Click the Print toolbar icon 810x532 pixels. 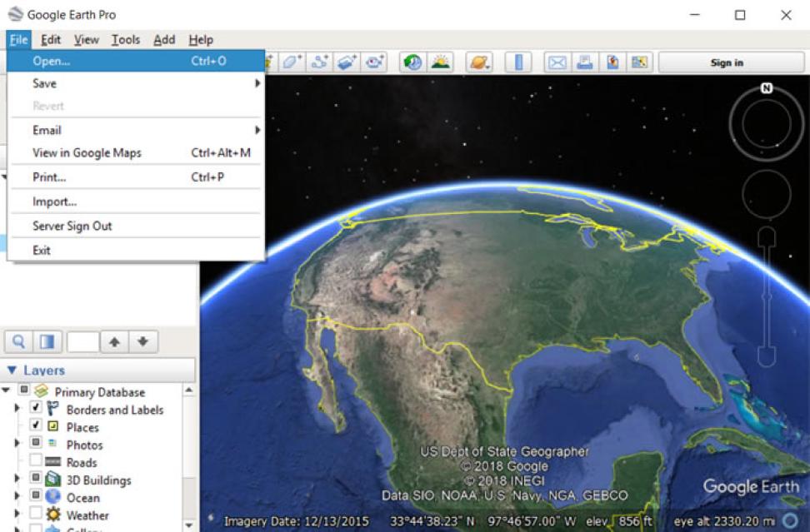585,62
